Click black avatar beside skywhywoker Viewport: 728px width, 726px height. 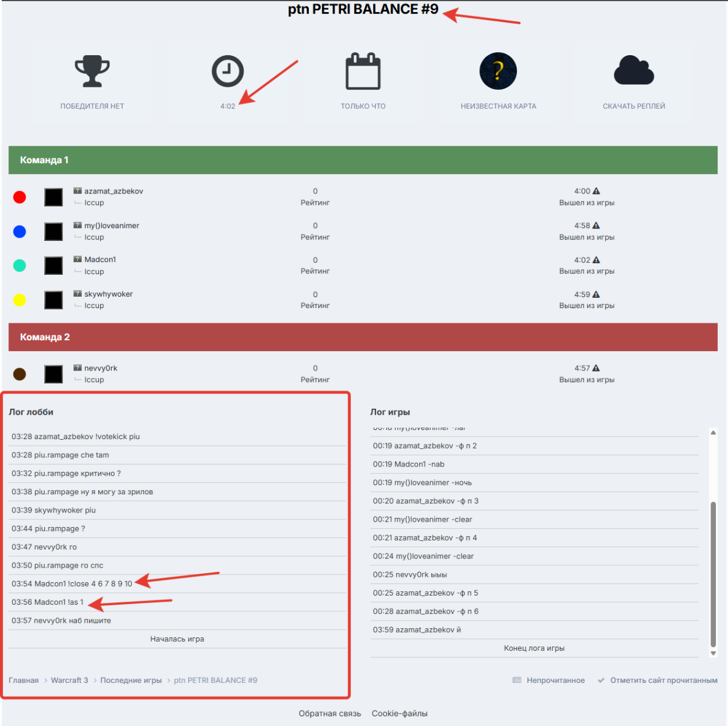click(53, 300)
